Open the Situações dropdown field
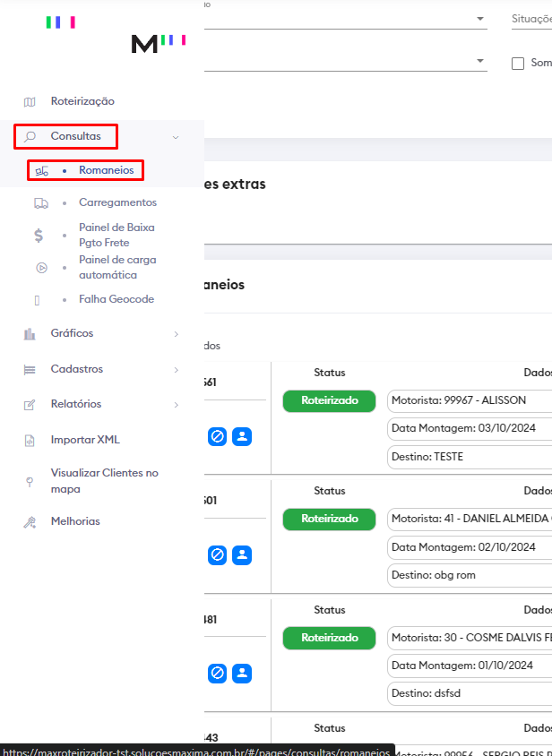This screenshot has width=552, height=756. pyautogui.click(x=531, y=19)
